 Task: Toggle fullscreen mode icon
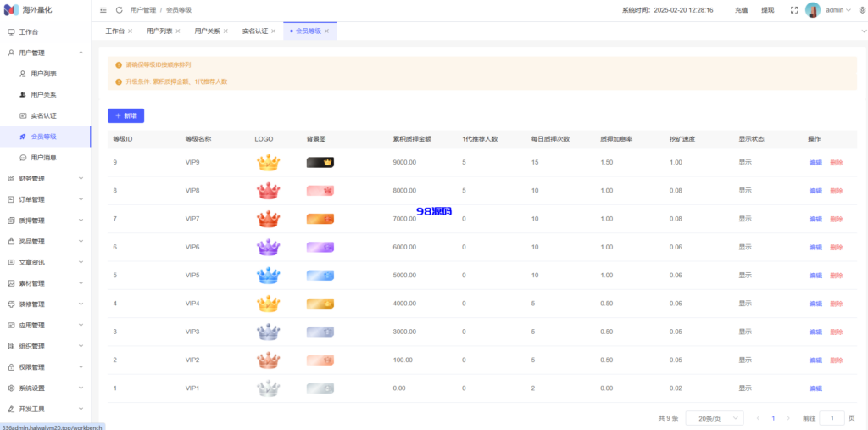[x=793, y=10]
